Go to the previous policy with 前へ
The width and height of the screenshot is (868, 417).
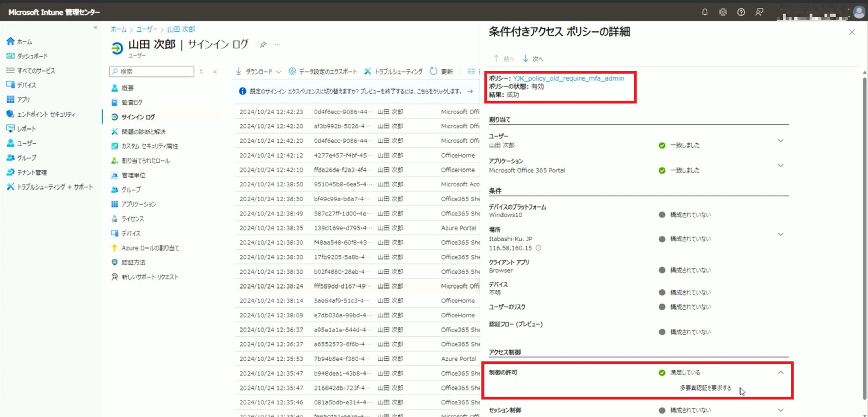(504, 59)
